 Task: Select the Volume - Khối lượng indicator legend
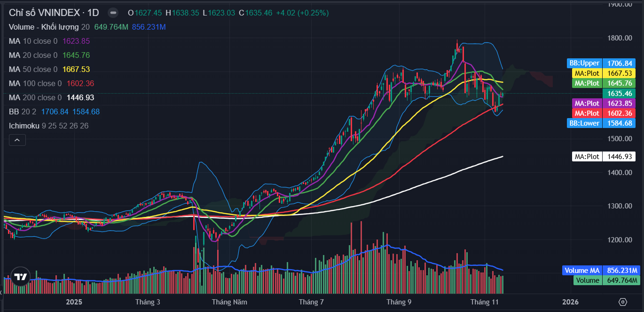(44, 27)
